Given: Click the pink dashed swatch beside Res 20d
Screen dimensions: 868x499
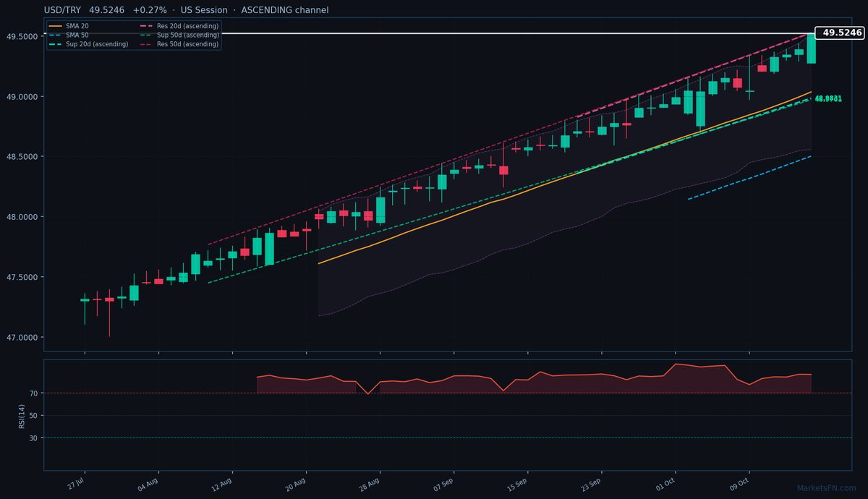Looking at the screenshot, I should point(145,26).
